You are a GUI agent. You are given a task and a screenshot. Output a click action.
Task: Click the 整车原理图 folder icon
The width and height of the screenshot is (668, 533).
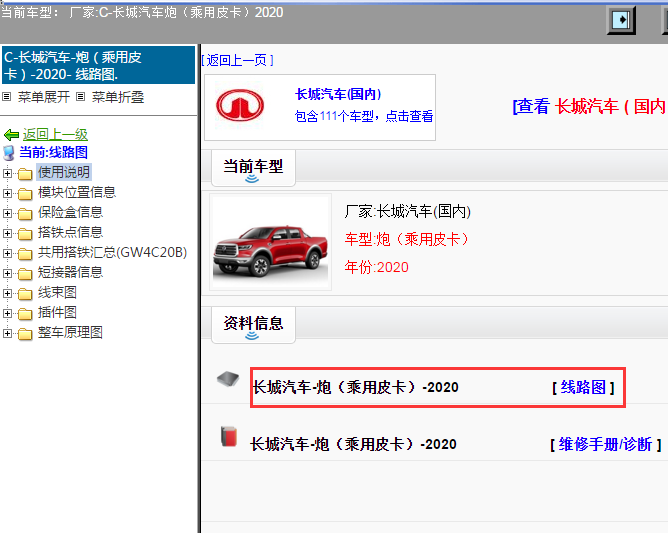(x=25, y=334)
